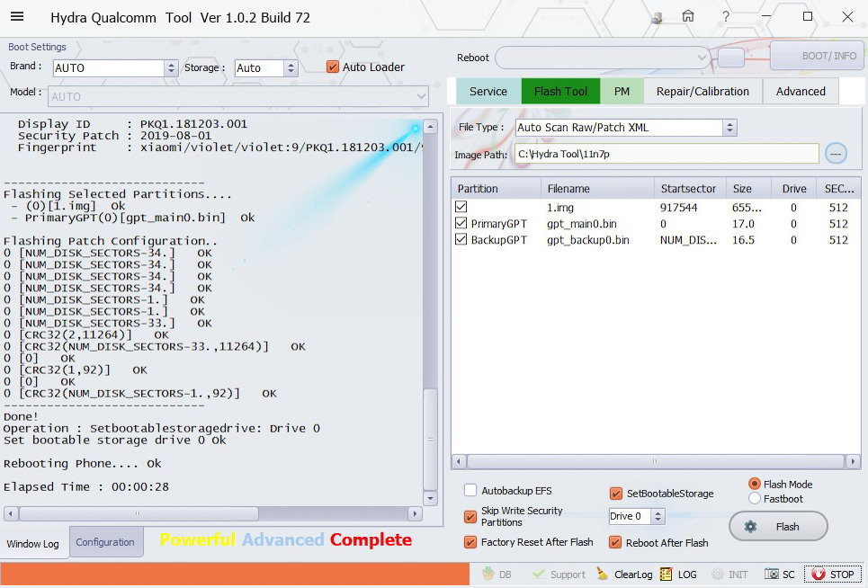Open help question mark icon
The height and width of the screenshot is (588, 868).
[x=725, y=16]
